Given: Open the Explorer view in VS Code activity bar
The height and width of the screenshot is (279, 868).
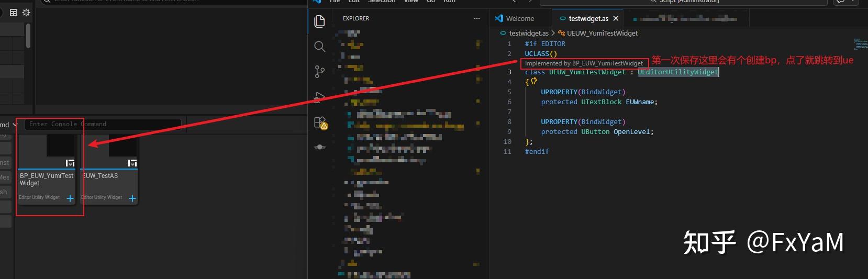Looking at the screenshot, I should (319, 21).
